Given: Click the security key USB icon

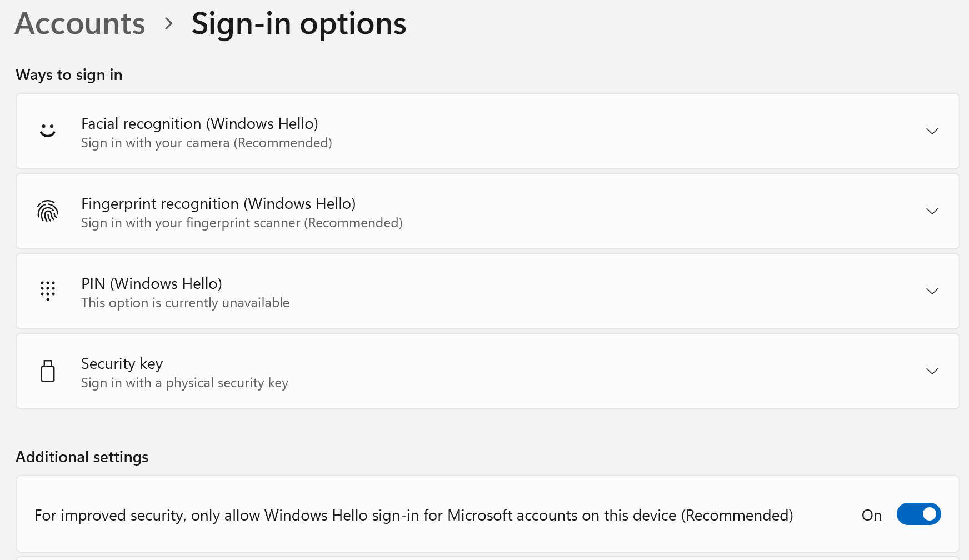Looking at the screenshot, I should tap(48, 371).
